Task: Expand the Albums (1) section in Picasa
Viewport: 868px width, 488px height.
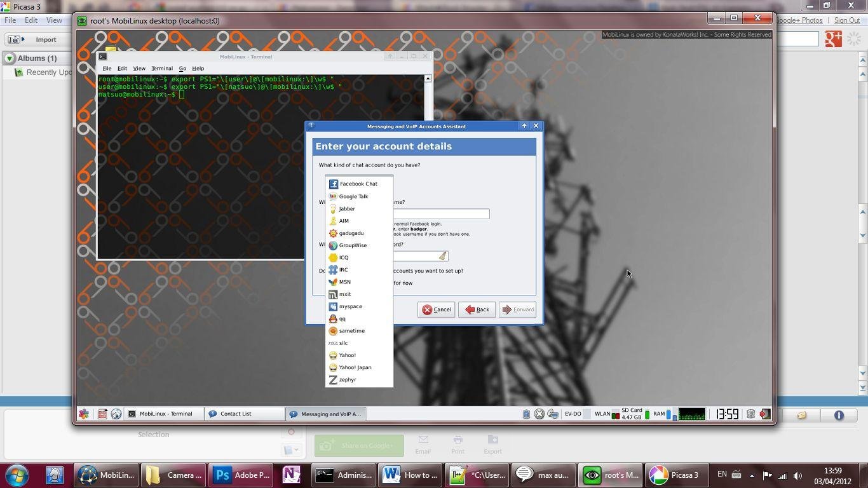Action: pos(10,58)
